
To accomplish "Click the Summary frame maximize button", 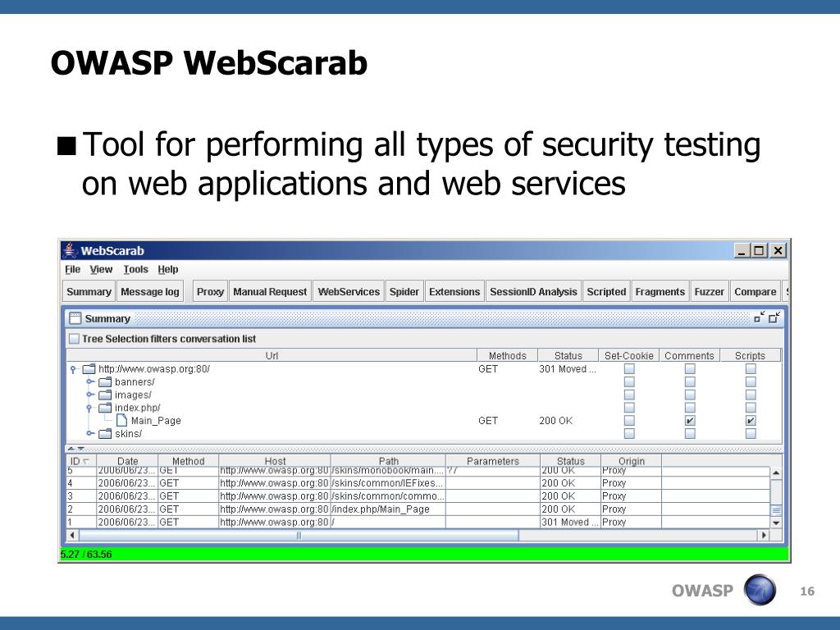I will click(774, 317).
